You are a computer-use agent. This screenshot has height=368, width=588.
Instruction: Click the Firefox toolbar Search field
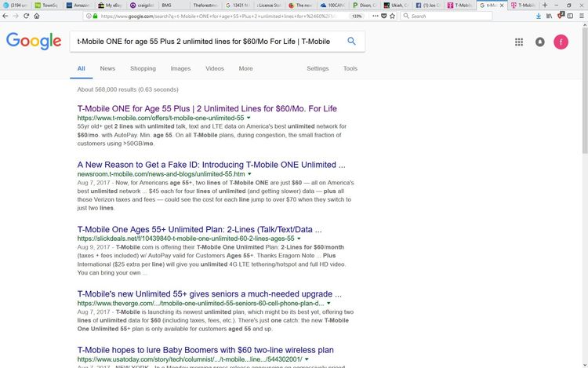click(x=446, y=16)
